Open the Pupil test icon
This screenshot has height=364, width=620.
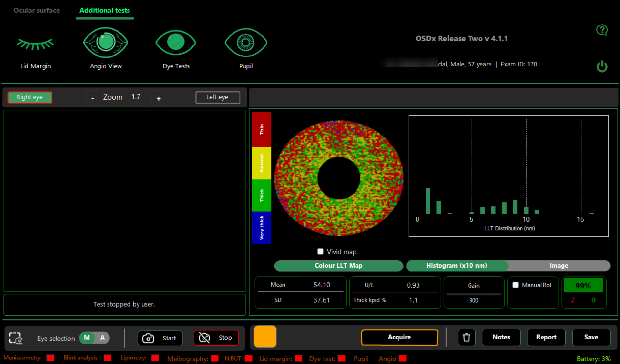246,43
